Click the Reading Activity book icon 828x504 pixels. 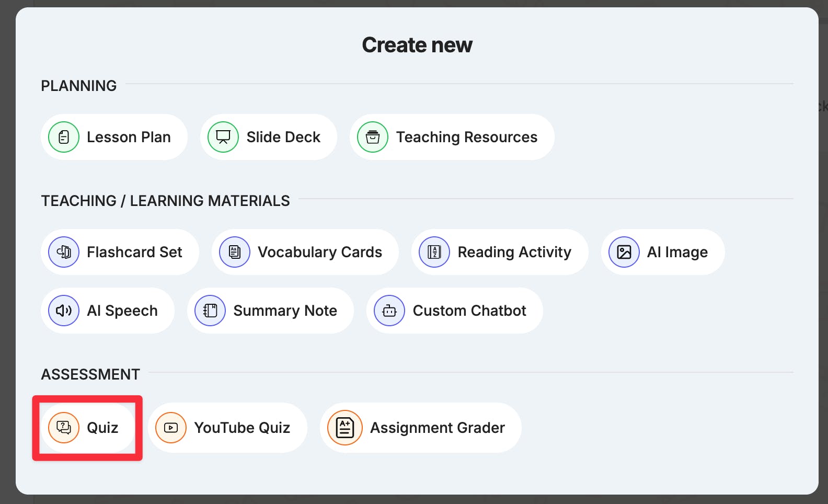point(434,252)
